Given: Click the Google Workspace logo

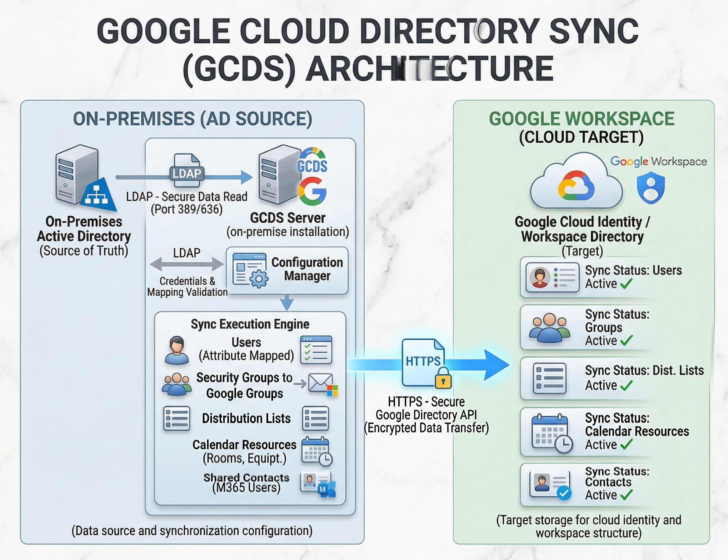Looking at the screenshot, I should 658,162.
